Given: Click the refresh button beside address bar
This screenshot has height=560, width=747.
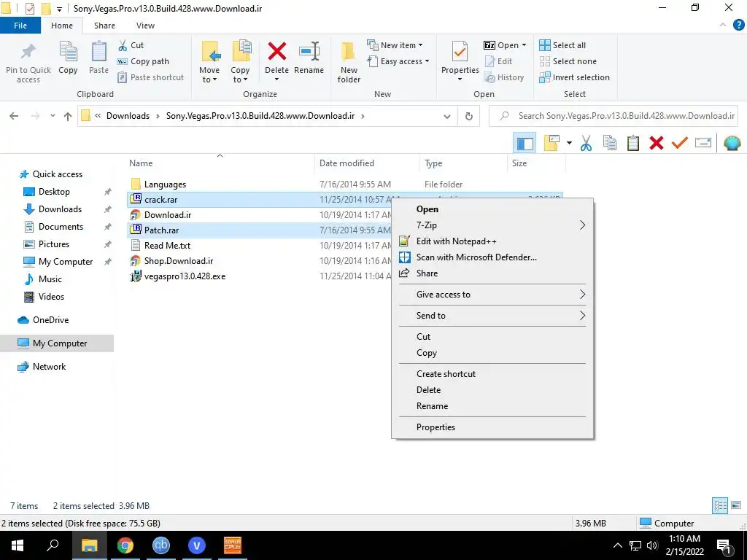Looking at the screenshot, I should click(x=469, y=116).
